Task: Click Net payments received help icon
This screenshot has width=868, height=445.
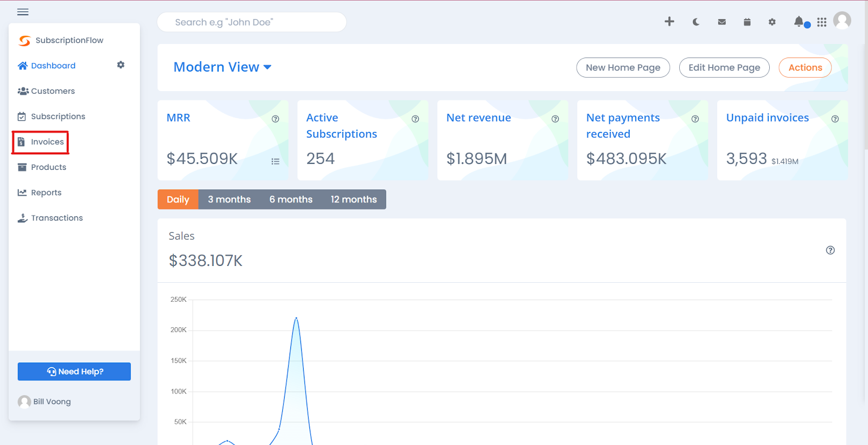Action: [x=695, y=119]
